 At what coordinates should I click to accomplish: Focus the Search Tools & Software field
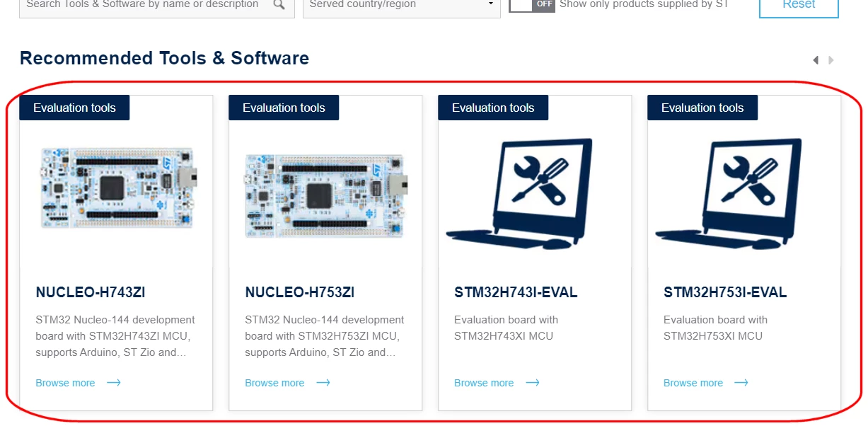click(x=156, y=7)
